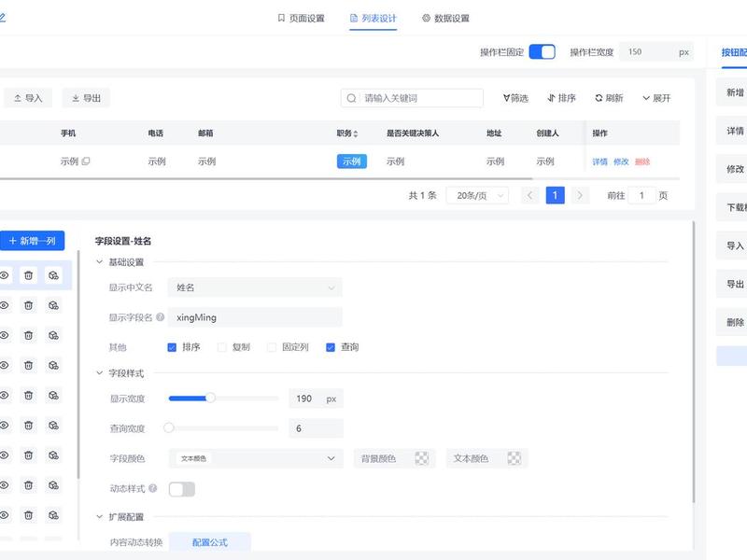Click the 刷新 refresh button
747x560 pixels.
(x=609, y=98)
